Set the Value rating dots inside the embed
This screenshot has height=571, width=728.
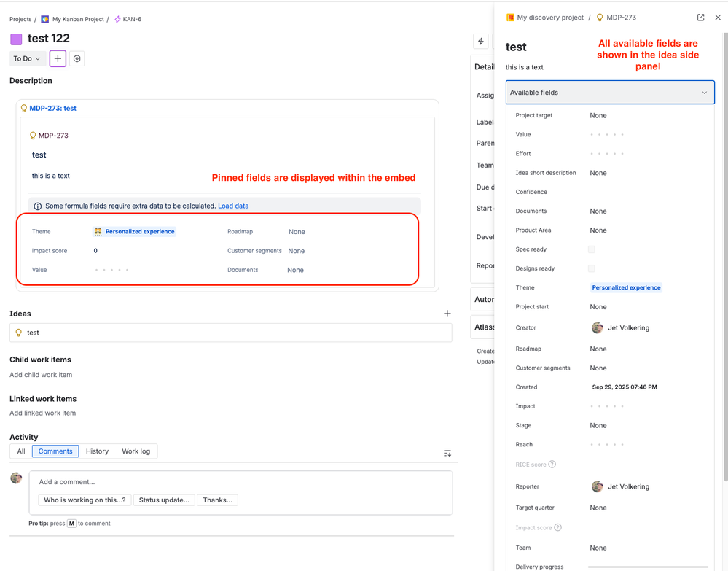coord(111,270)
